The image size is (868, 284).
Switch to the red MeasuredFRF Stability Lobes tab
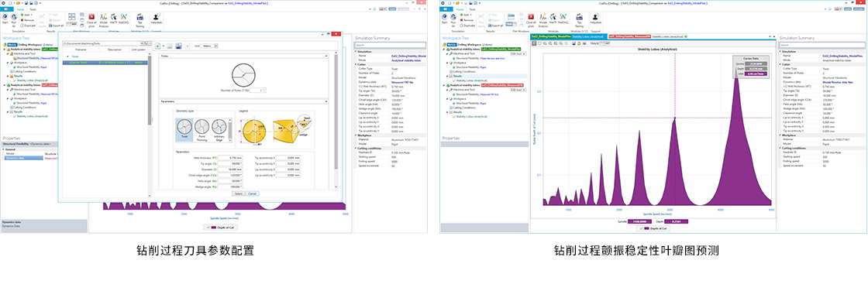(x=644, y=36)
